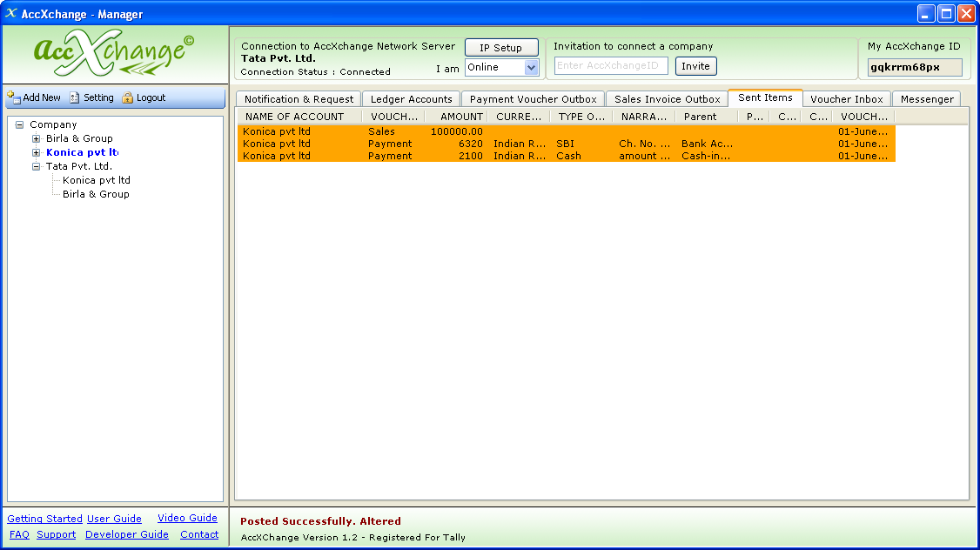Open the Support link
Viewport: 980px width, 550px height.
click(x=57, y=534)
